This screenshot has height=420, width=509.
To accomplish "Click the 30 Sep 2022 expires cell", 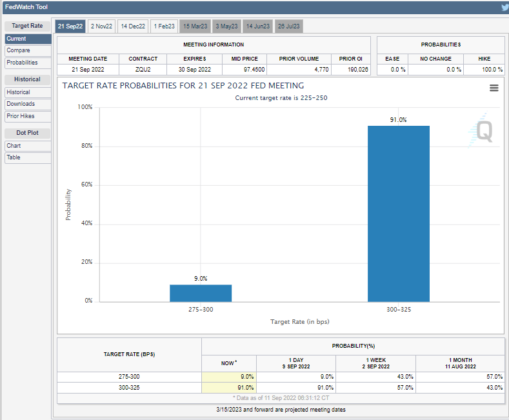I will [194, 70].
